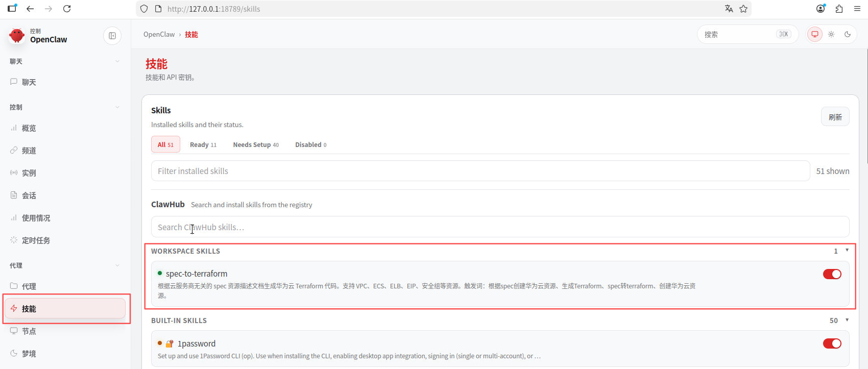Screen dimensions: 868x369
Task: Open the browser hamburger menu
Action: 857,9
